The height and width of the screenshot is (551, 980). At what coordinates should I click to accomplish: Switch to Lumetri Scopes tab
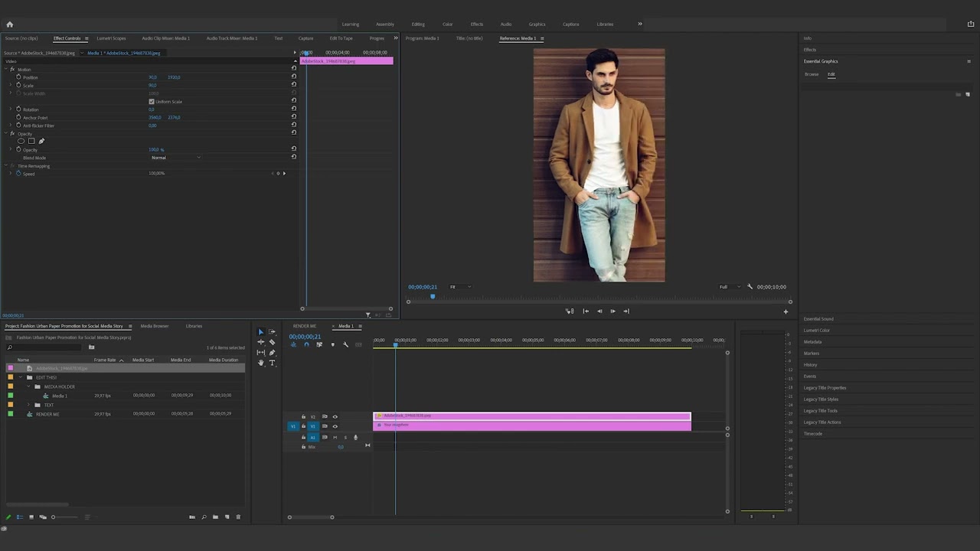(x=111, y=38)
